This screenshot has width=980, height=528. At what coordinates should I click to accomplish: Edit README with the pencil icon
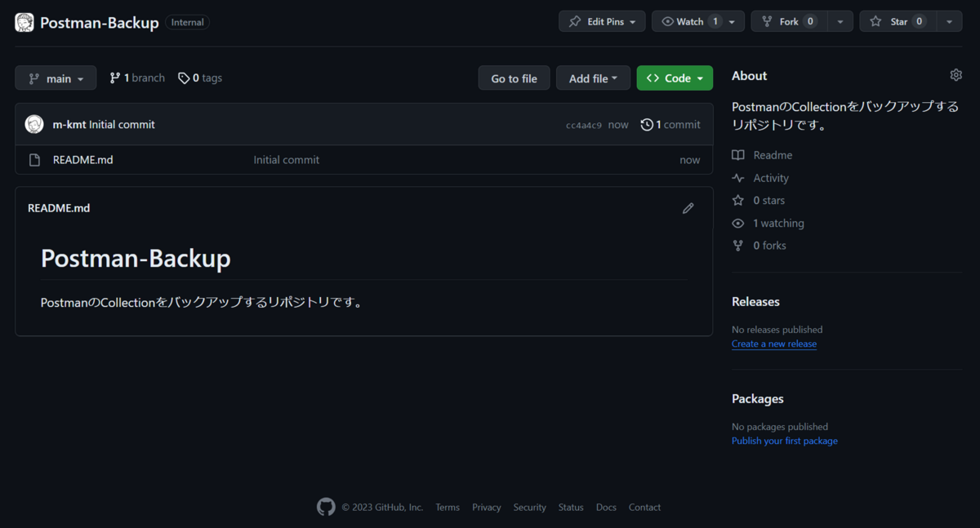tap(688, 208)
